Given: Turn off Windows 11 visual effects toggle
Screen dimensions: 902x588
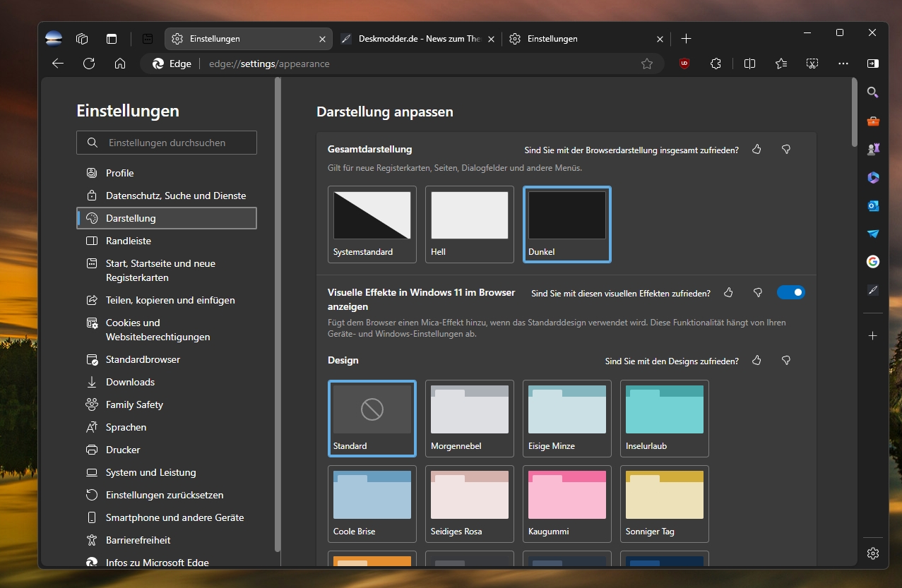Looking at the screenshot, I should [x=791, y=292].
